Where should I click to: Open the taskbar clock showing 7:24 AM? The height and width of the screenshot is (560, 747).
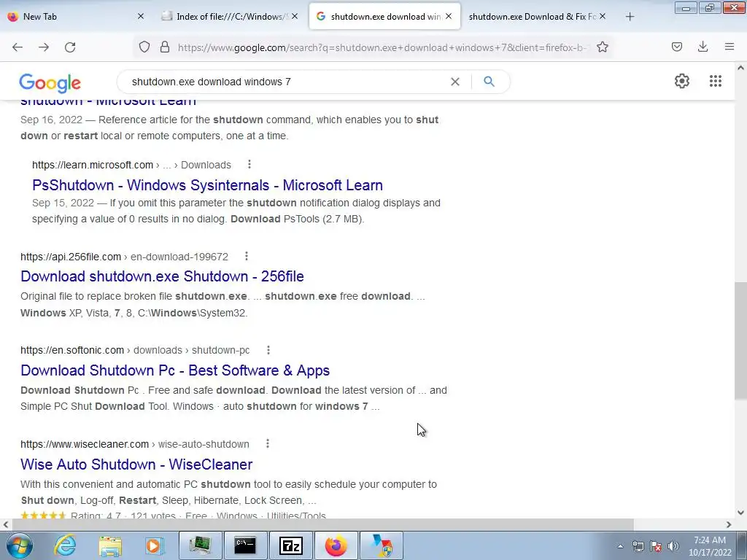[x=710, y=546]
